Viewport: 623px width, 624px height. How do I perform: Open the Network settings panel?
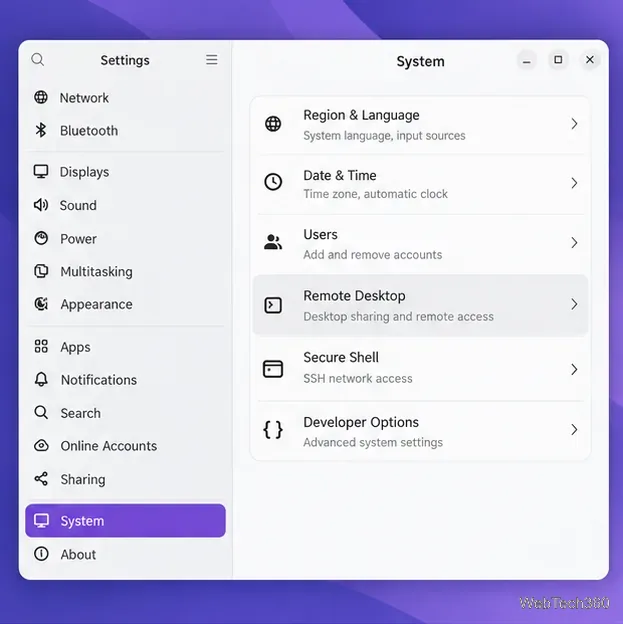[125, 98]
